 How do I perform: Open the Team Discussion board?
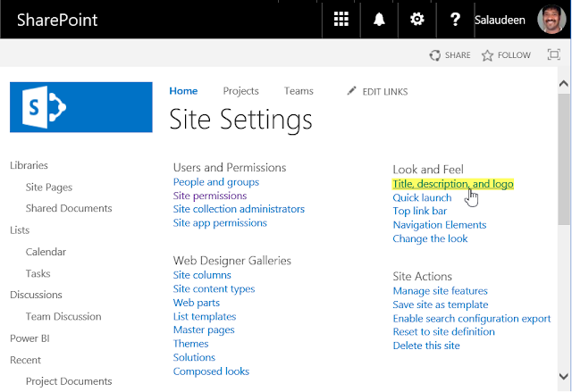point(63,317)
